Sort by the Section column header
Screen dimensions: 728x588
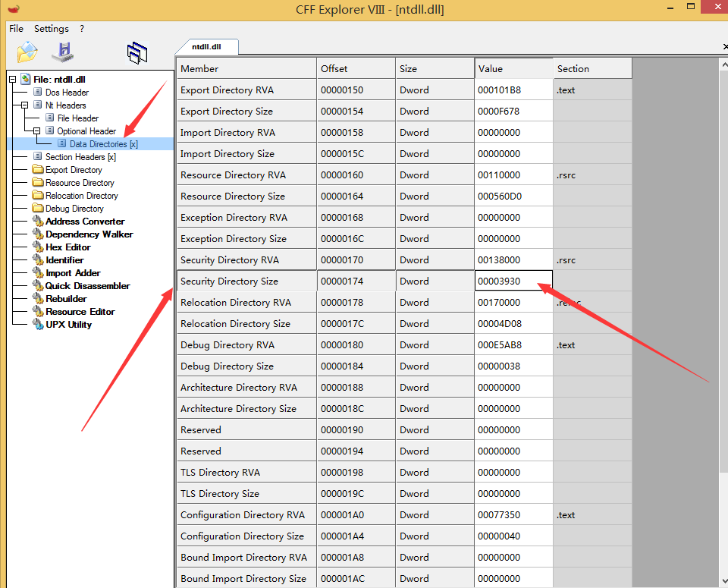(593, 68)
